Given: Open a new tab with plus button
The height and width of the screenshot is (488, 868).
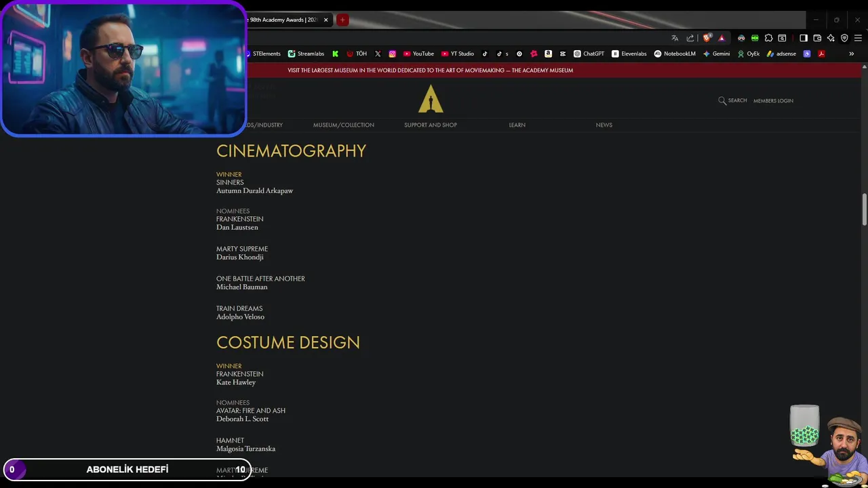Looking at the screenshot, I should click(x=342, y=20).
